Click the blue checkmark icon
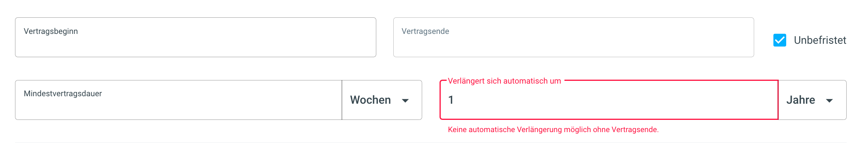This screenshot has width=868, height=153. coord(779,40)
